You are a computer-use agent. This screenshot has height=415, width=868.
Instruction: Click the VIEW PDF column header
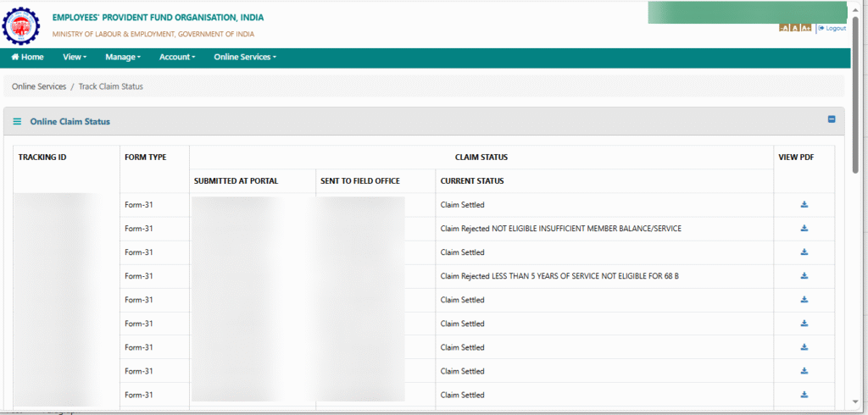coord(797,158)
